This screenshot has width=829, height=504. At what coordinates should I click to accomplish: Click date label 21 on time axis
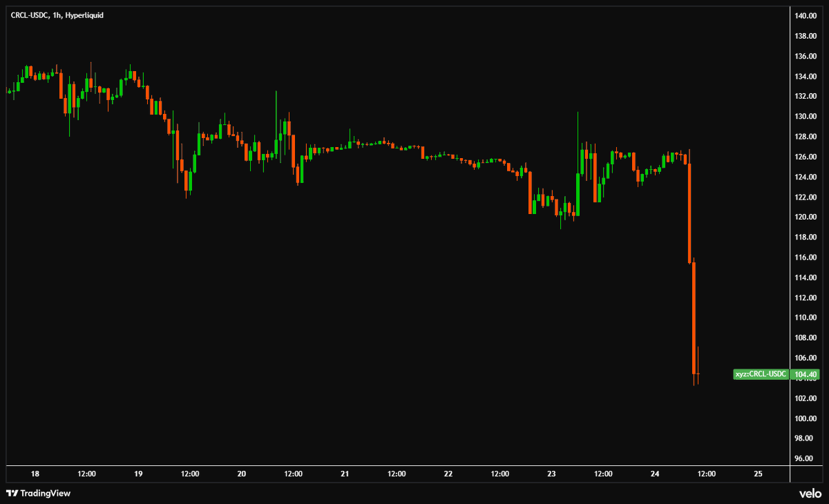345,474
